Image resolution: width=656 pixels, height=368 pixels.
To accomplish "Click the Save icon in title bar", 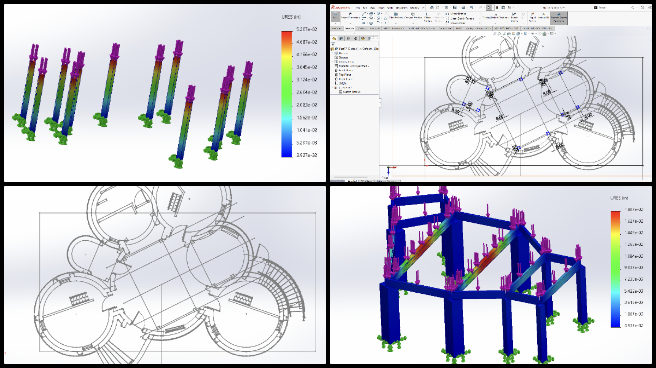I will (x=454, y=8).
